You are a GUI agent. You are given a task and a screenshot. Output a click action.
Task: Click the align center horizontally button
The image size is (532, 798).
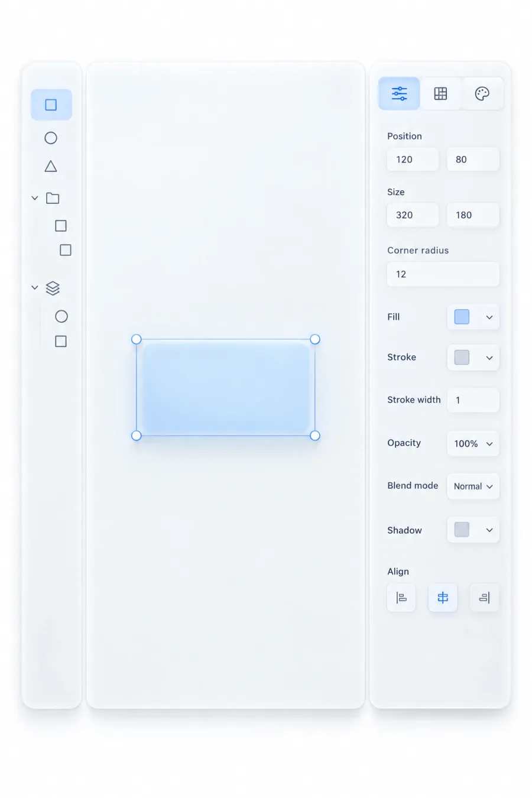(443, 598)
